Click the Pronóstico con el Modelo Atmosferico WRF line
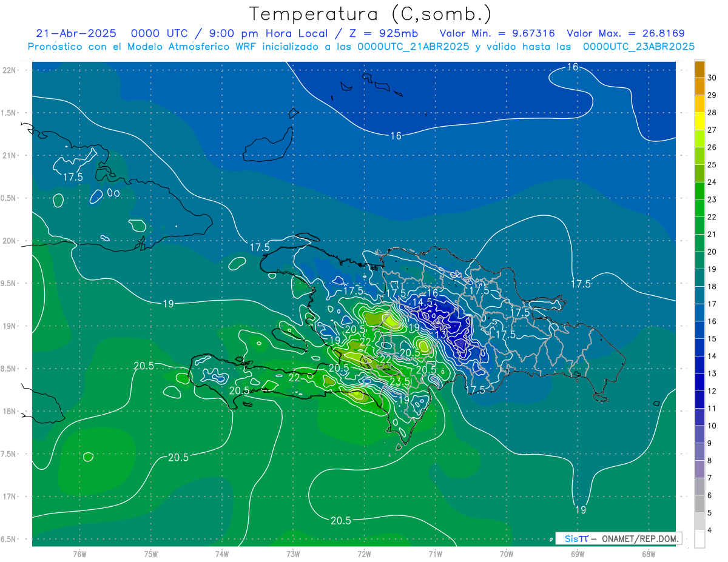 click(361, 47)
